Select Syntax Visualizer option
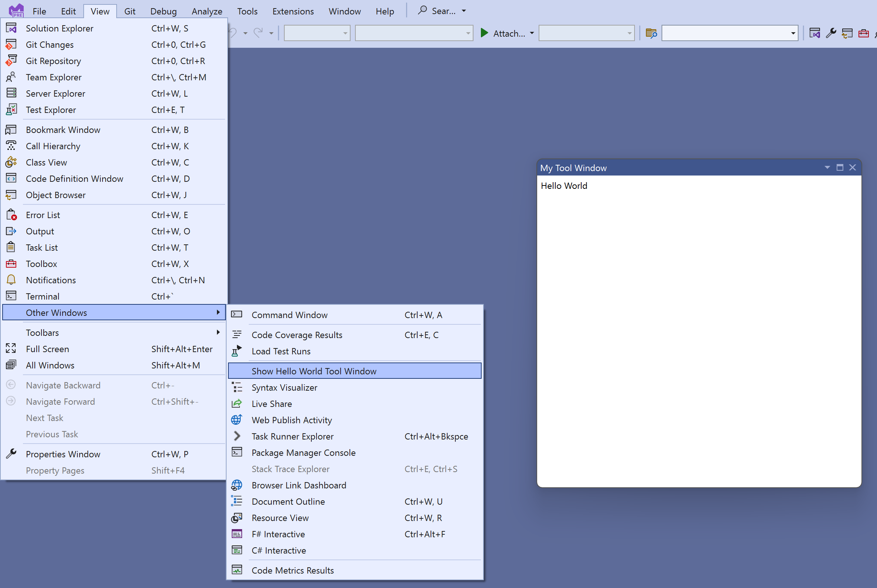This screenshot has width=877, height=588. coord(284,387)
